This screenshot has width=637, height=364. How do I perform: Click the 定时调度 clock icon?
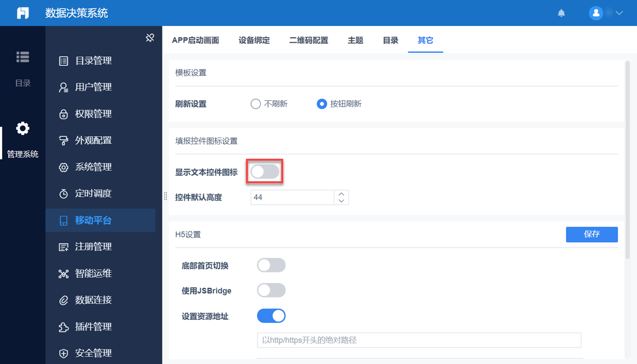[64, 194]
